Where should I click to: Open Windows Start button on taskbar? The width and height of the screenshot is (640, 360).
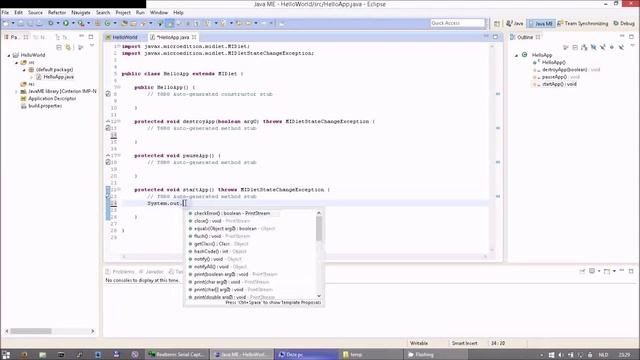pyautogui.click(x=6, y=355)
